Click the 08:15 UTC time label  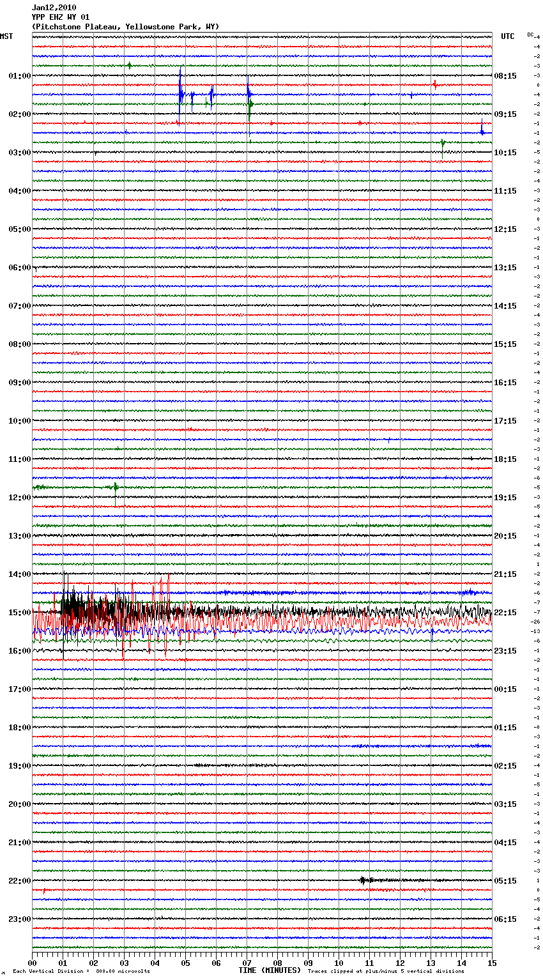[x=505, y=76]
